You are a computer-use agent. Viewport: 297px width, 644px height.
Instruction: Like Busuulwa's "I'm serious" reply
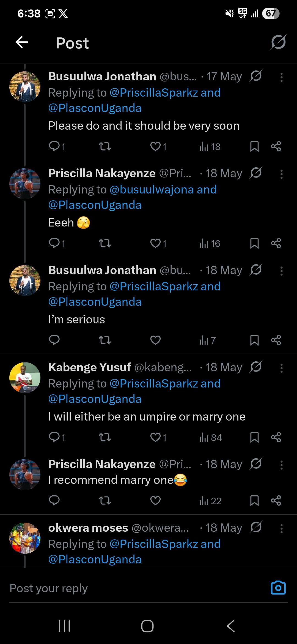point(155,340)
